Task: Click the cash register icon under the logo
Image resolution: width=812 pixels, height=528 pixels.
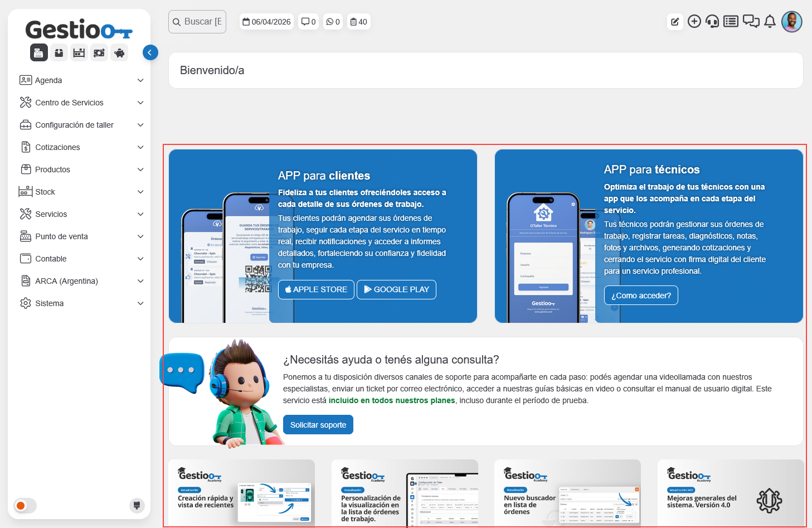Action: tap(38, 53)
